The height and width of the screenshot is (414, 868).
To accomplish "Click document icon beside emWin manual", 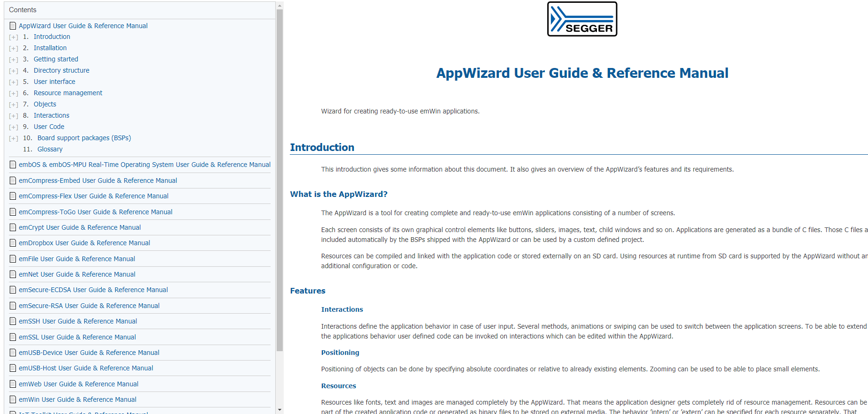I will [x=13, y=399].
